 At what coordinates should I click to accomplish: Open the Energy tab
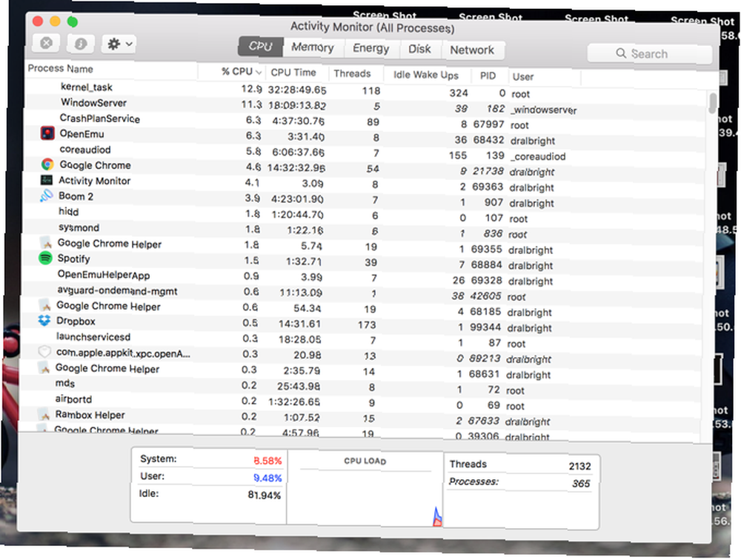click(371, 49)
